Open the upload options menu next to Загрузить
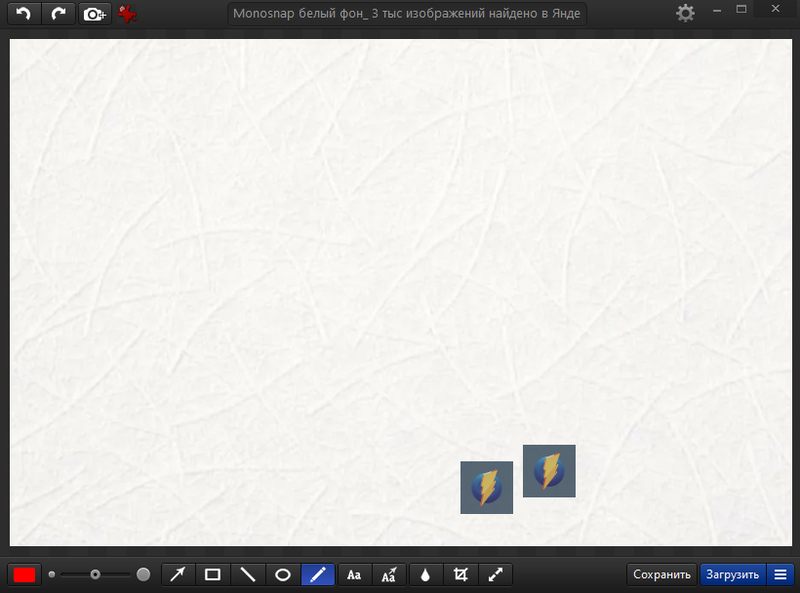The width and height of the screenshot is (800, 593). pos(780,575)
